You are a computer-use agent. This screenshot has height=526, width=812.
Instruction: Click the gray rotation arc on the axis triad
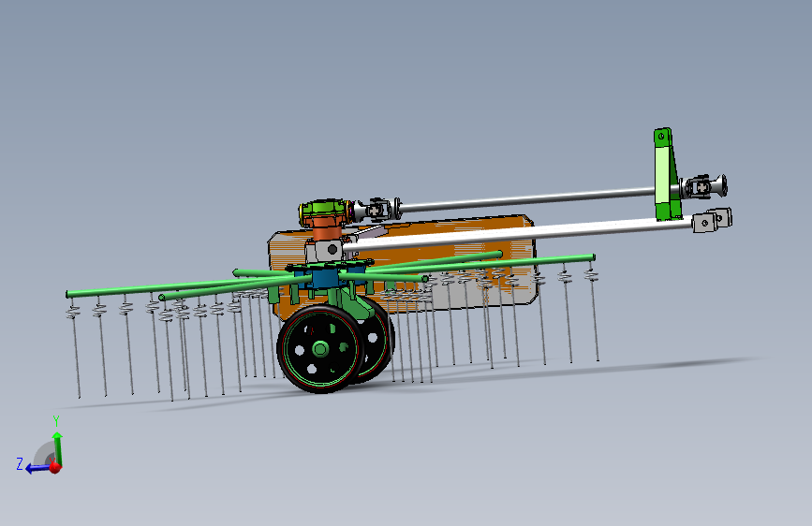coord(43,454)
